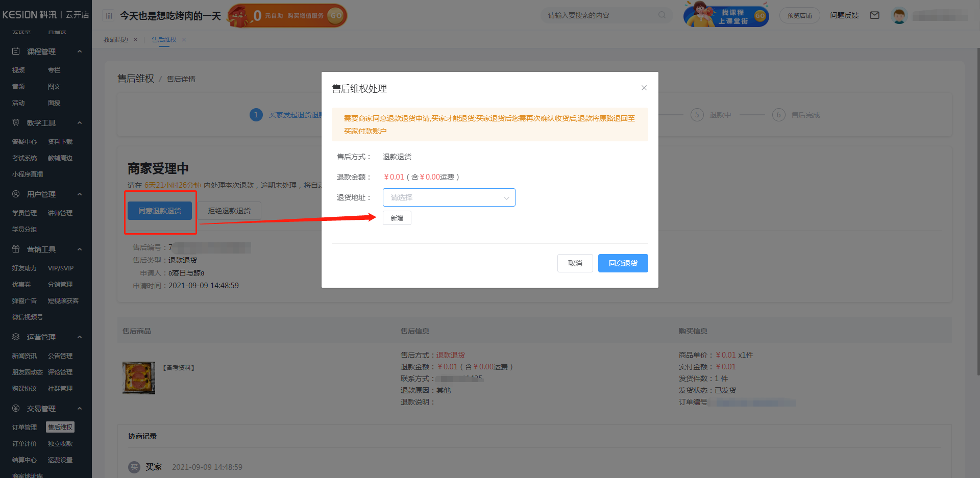
Task: Click the 交易管理 sidebar icon
Action: point(15,408)
